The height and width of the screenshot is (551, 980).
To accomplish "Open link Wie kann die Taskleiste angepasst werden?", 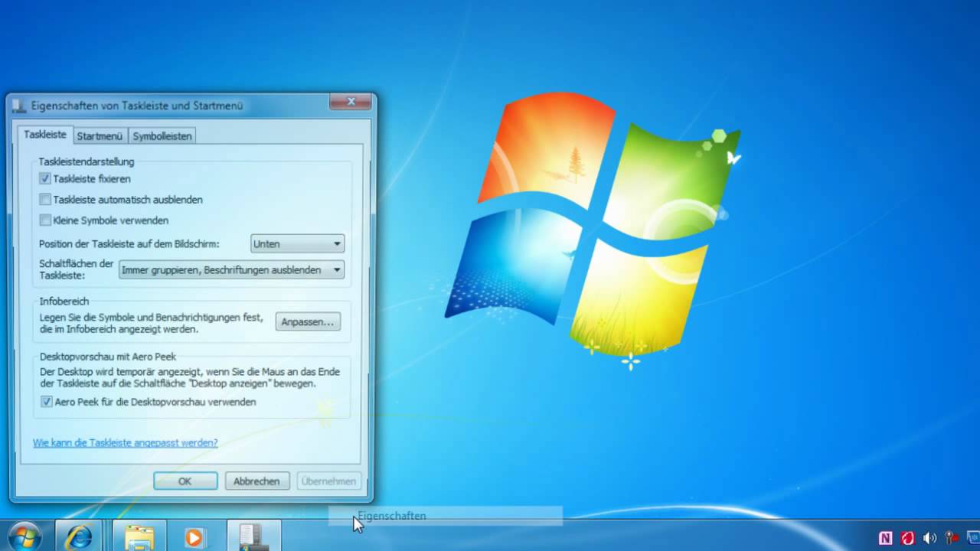I will click(125, 442).
